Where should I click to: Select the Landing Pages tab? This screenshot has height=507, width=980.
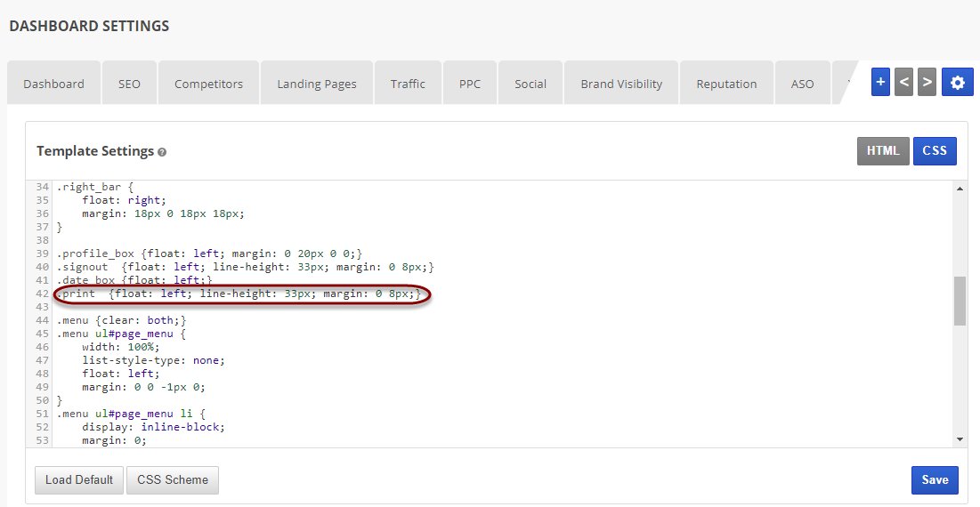(316, 84)
